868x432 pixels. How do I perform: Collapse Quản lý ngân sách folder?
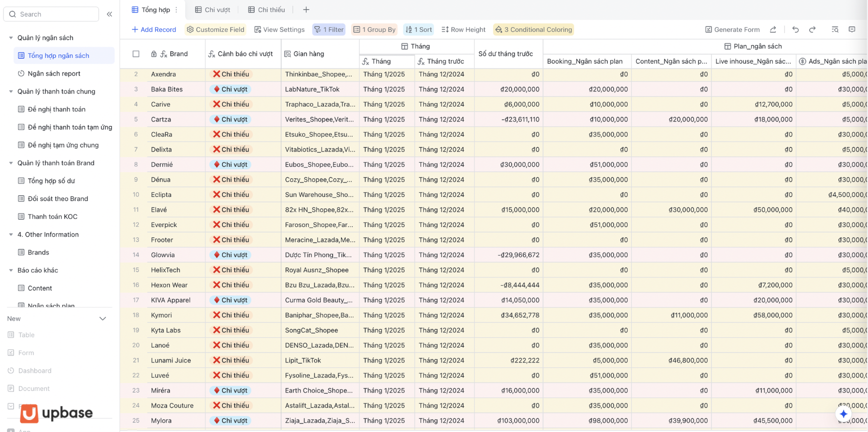pos(11,37)
